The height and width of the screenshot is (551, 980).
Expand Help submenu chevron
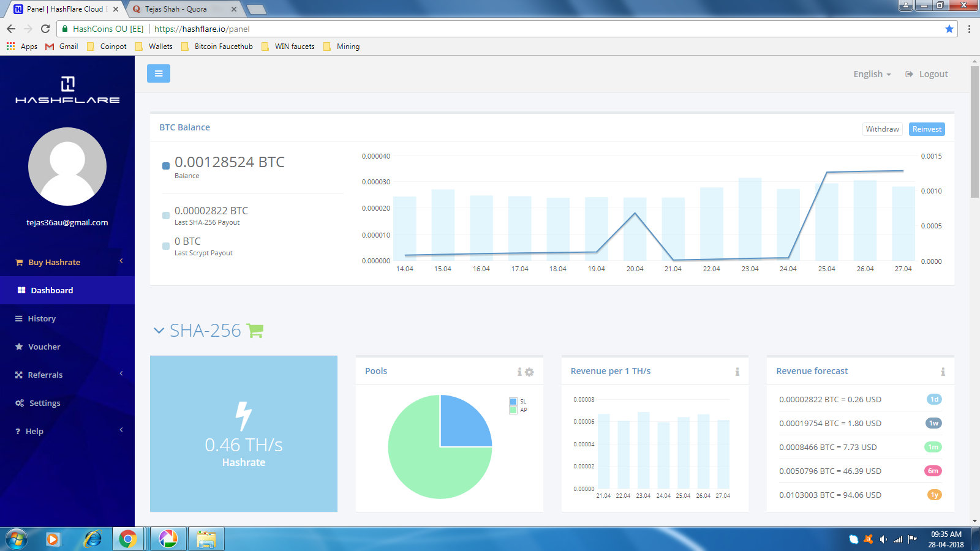121,430
